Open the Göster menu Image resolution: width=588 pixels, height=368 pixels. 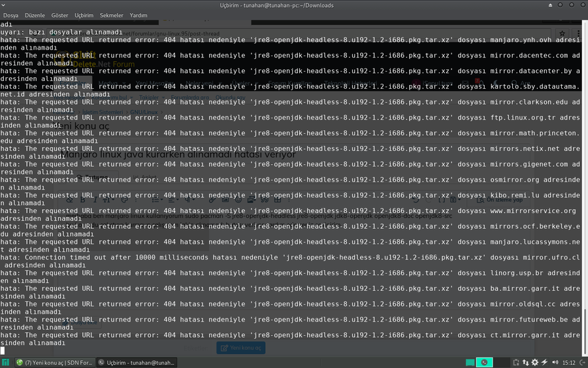(59, 16)
